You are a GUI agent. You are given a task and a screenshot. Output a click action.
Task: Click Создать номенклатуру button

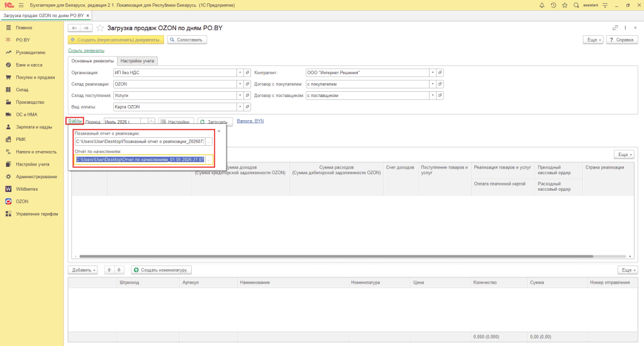point(162,270)
